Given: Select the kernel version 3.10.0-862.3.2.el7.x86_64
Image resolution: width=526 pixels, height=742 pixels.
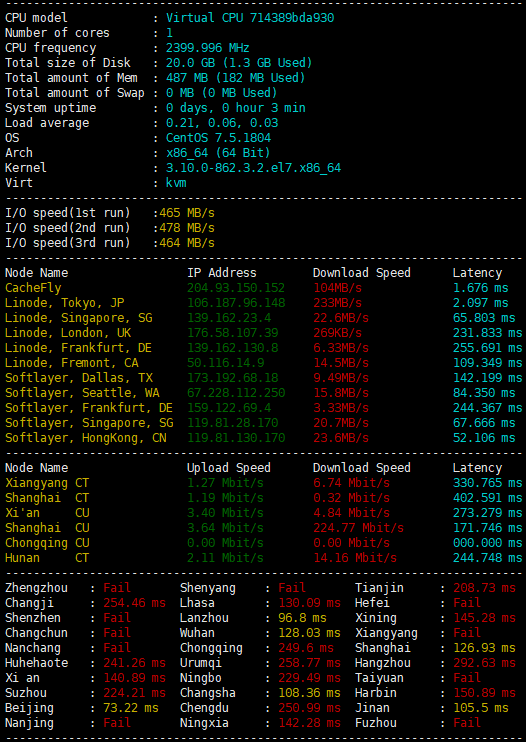Looking at the screenshot, I should (253, 168).
